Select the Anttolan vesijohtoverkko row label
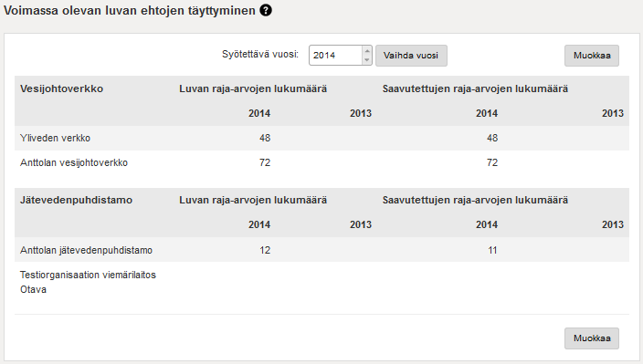643x364 pixels. tap(74, 162)
